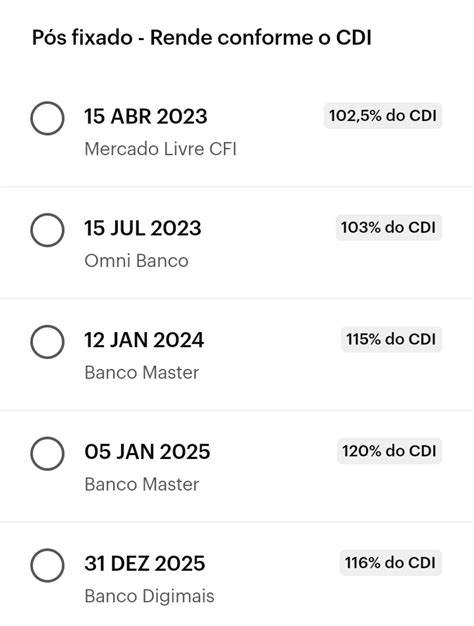Click the 102,5% do CDI badge
474x626 pixels.
point(383,116)
